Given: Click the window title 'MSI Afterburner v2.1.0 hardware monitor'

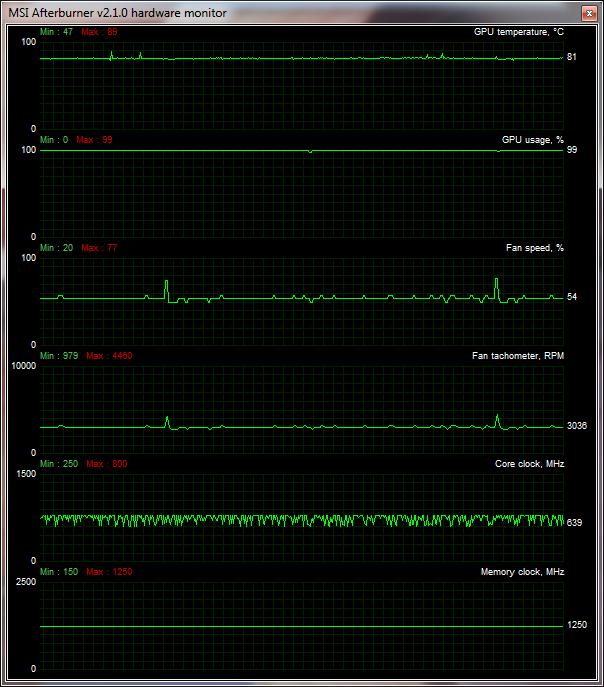Looking at the screenshot, I should coord(117,13).
